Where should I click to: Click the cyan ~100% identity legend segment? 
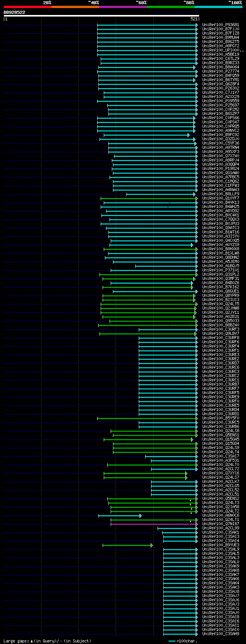pyautogui.click(x=218, y=7)
